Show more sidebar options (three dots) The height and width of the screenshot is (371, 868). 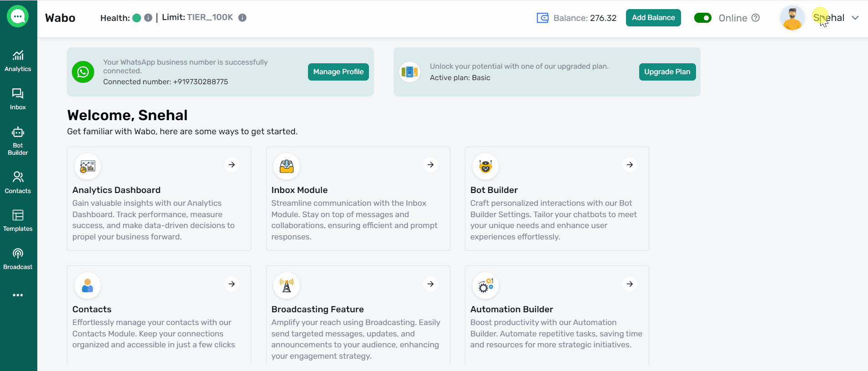tap(18, 295)
